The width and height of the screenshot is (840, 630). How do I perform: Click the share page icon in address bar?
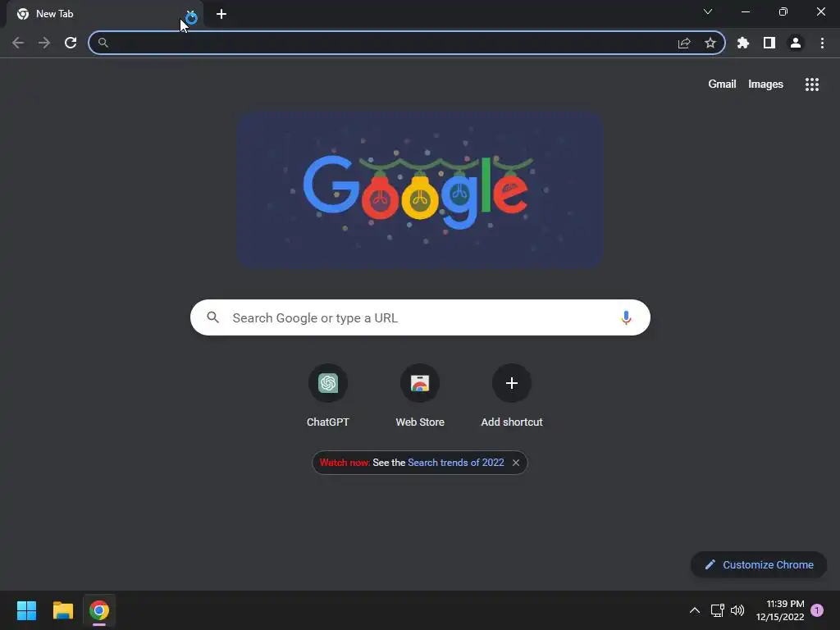tap(684, 43)
